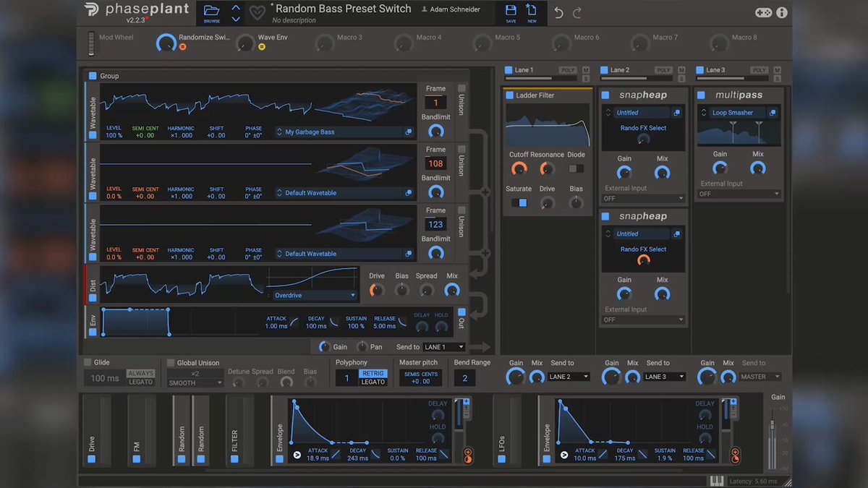Adjust the Mod Wheel slider
Viewport: 868px width, 488px height.
[92, 42]
